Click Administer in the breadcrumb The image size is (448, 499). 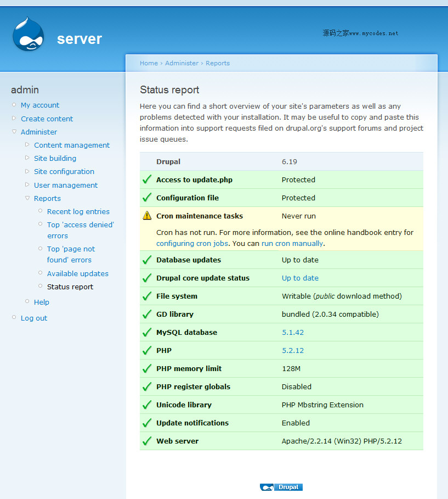[182, 63]
